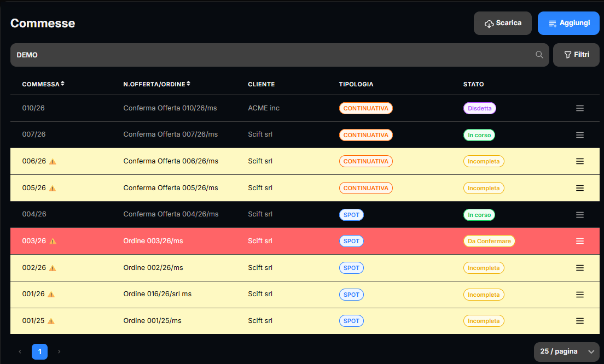Sort by N.OFFERTA/ORDINE column arrows
This screenshot has width=604, height=364.
point(188,84)
